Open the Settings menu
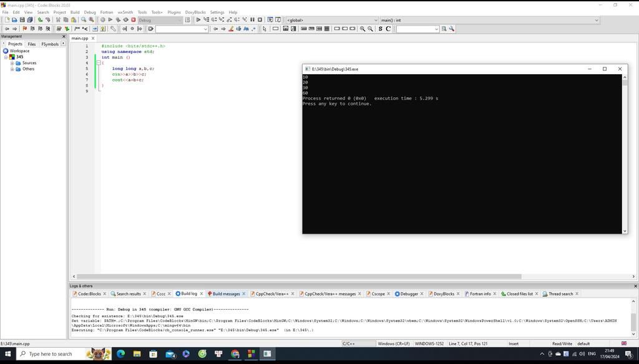The image size is (639, 364). click(x=217, y=12)
